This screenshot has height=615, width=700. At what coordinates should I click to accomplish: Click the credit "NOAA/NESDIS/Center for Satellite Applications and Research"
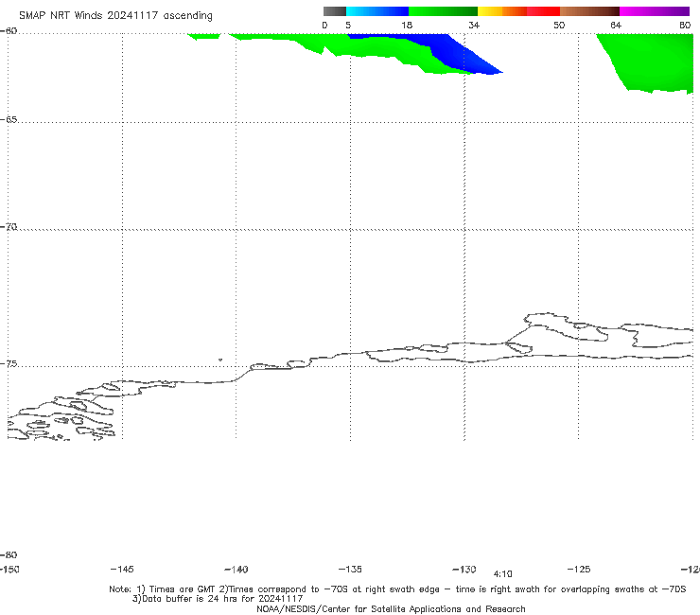point(391,608)
